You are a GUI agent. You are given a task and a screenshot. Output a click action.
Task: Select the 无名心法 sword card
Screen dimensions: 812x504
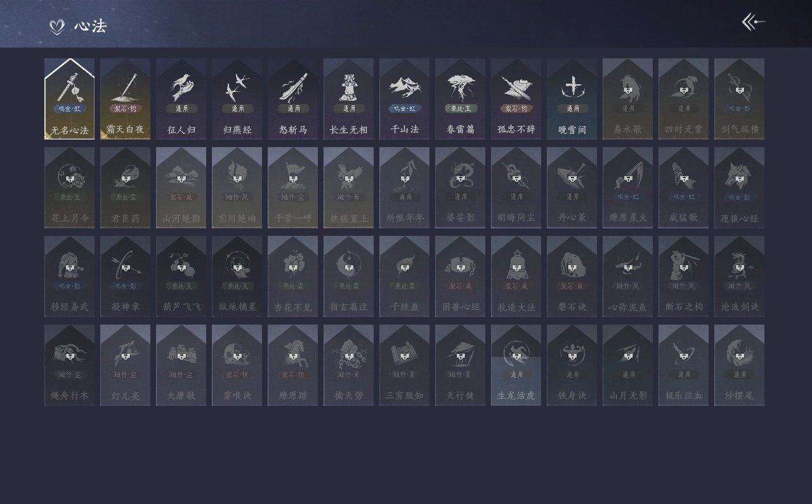[69, 99]
